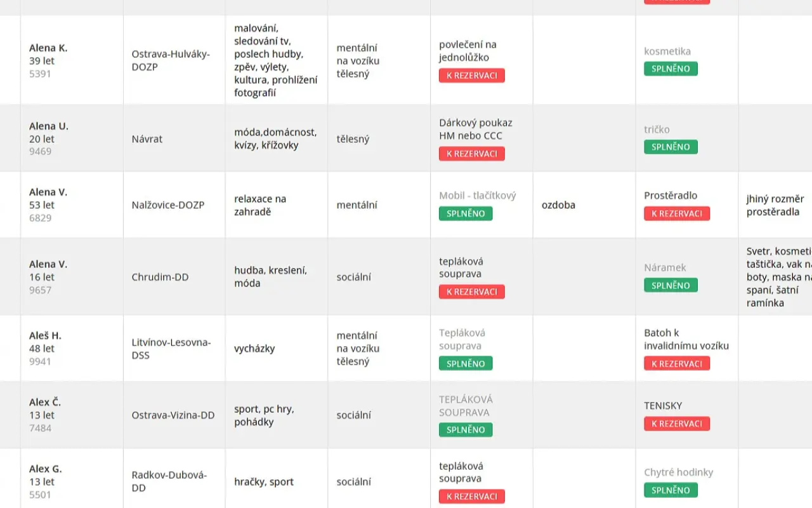Click SPLNĚNO badge under tričko
812x508 pixels.
coord(671,147)
